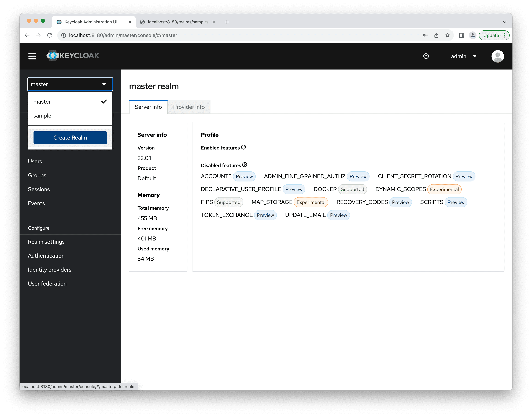Open the help question mark icon in header
532x416 pixels.
tap(426, 56)
